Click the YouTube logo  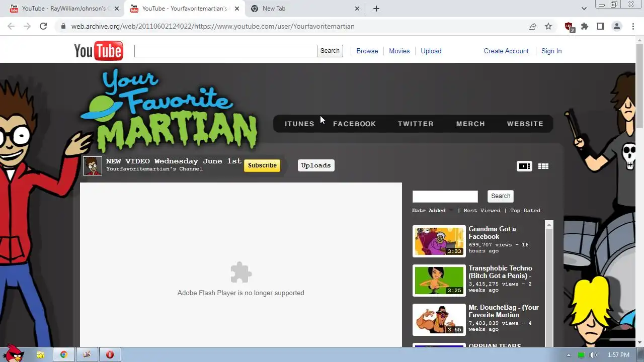(98, 51)
